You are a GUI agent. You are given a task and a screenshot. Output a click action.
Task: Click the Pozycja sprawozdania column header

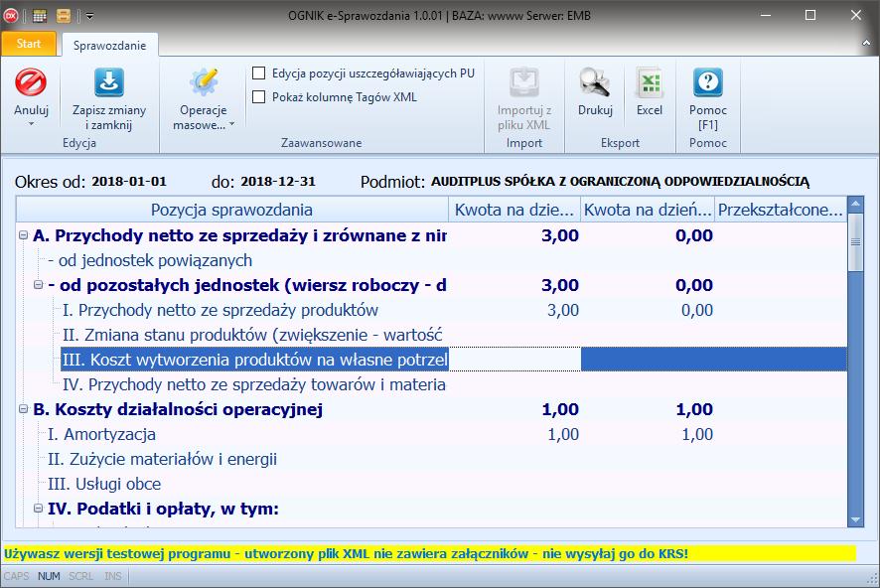231,210
